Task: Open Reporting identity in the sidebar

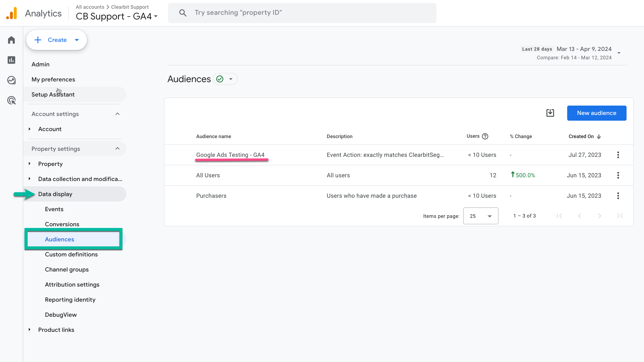Action: (x=70, y=300)
